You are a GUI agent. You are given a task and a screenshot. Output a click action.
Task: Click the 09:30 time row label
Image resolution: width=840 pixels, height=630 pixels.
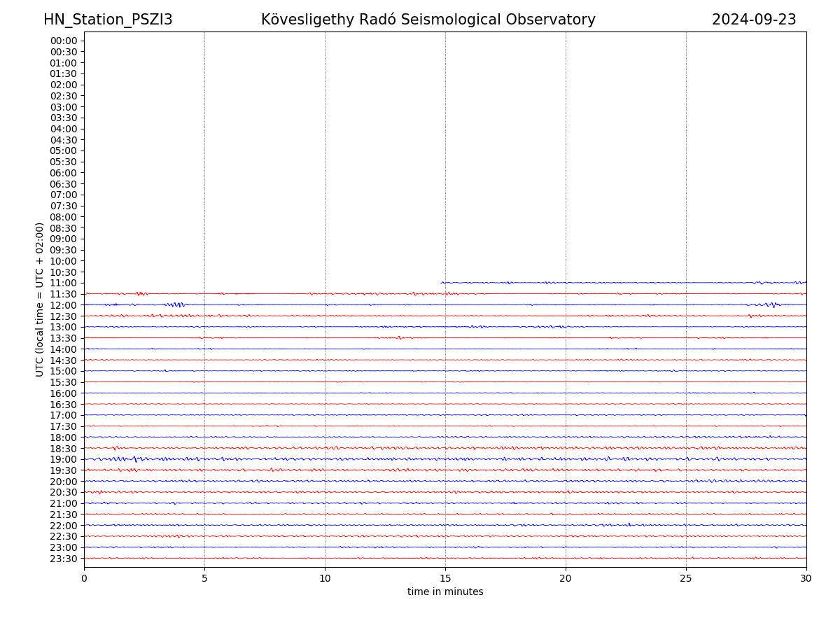click(63, 250)
